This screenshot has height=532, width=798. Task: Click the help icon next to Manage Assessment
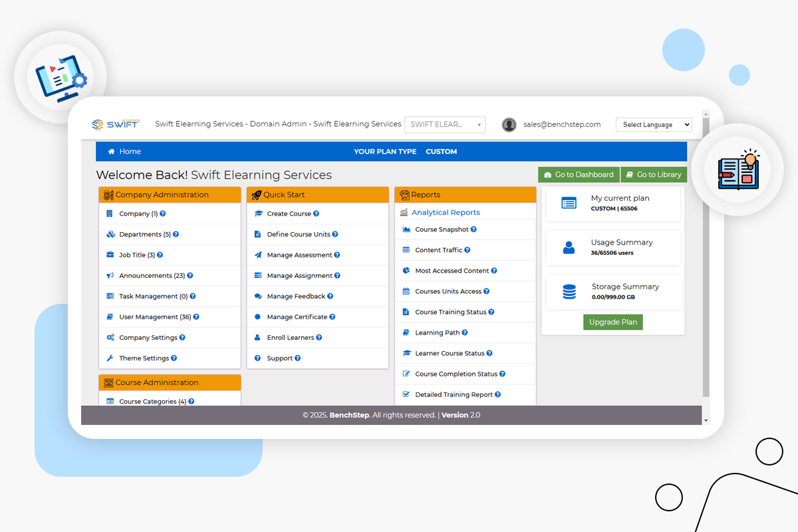coord(337,255)
